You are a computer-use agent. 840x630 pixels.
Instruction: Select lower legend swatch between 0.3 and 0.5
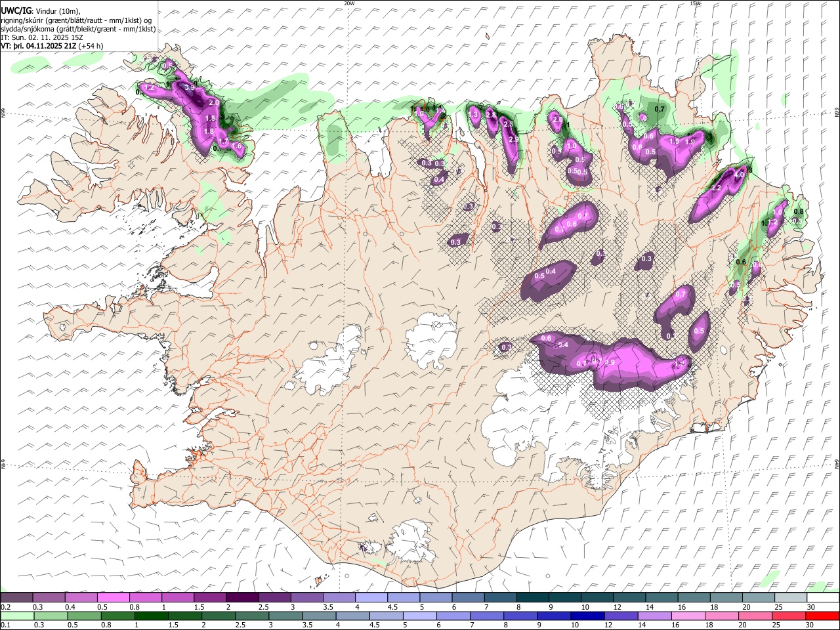tap(51, 616)
